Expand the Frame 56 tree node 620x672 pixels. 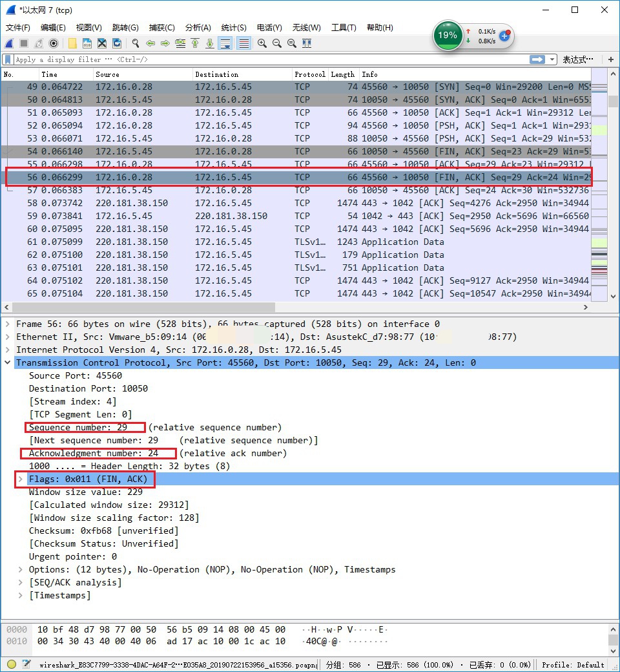[7, 324]
